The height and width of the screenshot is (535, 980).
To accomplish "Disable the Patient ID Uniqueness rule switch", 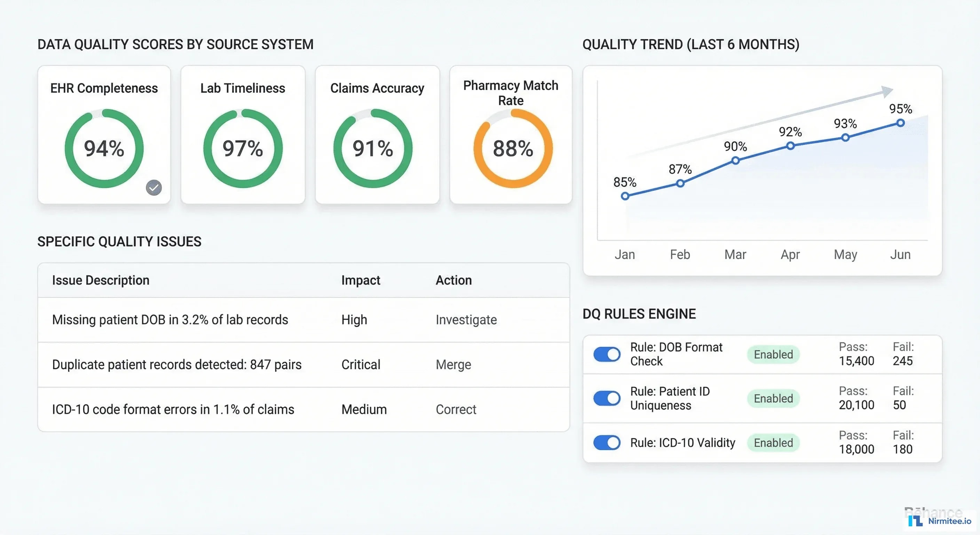I will [607, 398].
